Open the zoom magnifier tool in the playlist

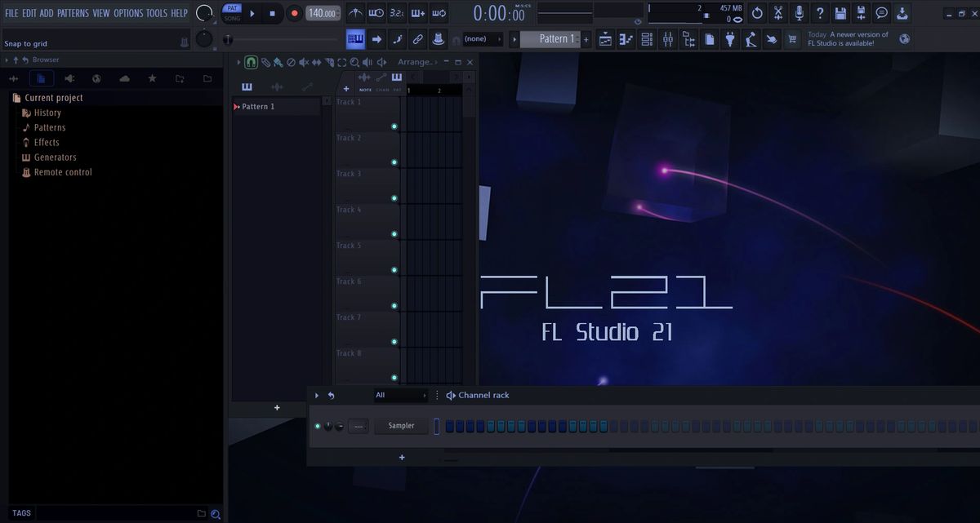[354, 62]
